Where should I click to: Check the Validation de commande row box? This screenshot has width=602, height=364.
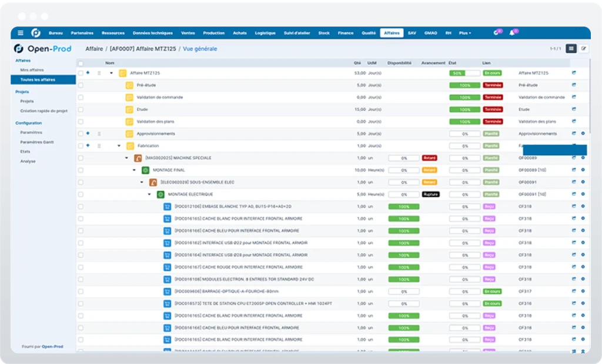(x=81, y=97)
